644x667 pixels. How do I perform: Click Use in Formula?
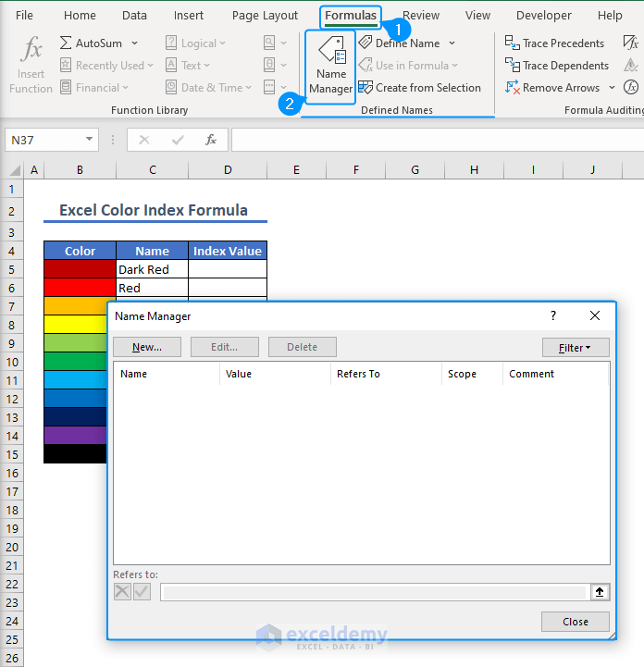coord(408,65)
